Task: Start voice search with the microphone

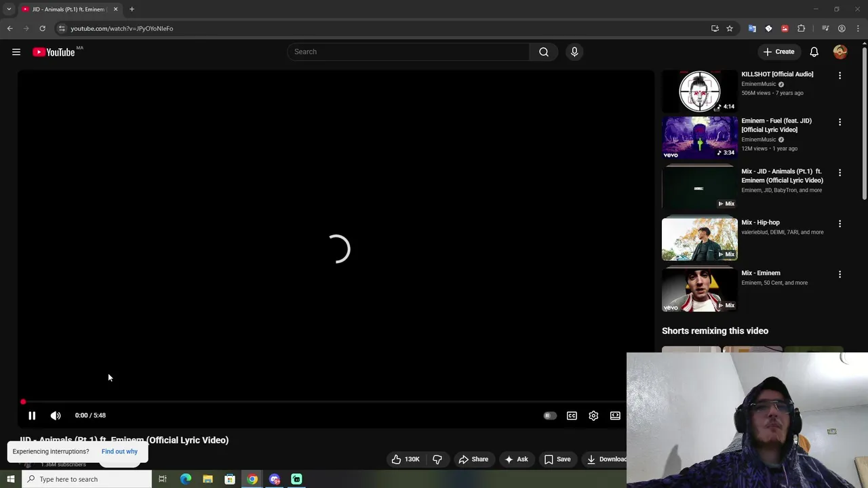Action: pyautogui.click(x=574, y=52)
